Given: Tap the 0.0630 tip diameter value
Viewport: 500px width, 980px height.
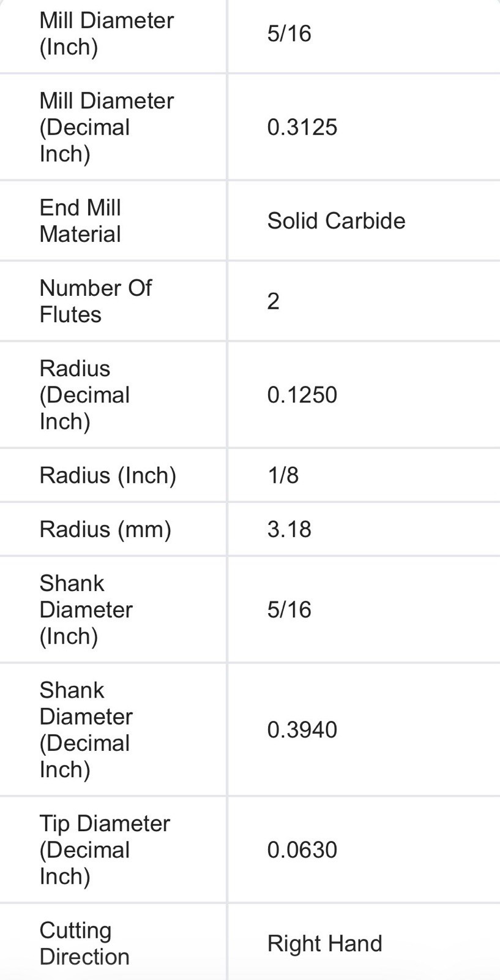Looking at the screenshot, I should tap(302, 850).
